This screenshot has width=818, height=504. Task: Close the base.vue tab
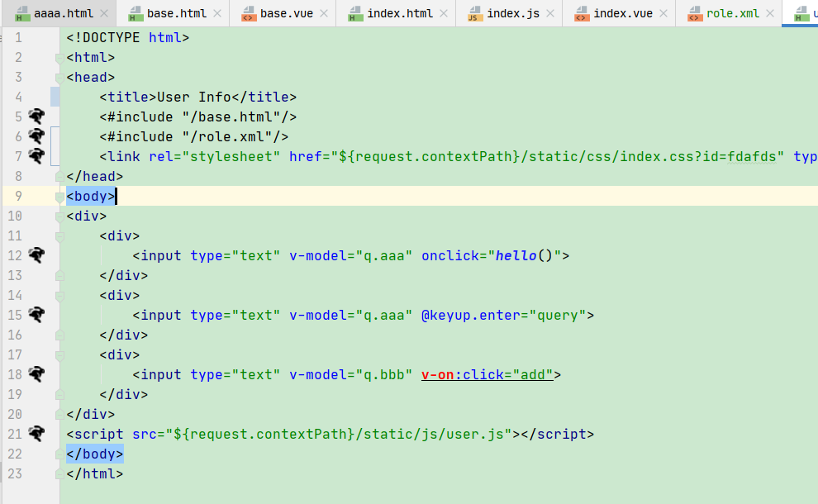coord(324,13)
